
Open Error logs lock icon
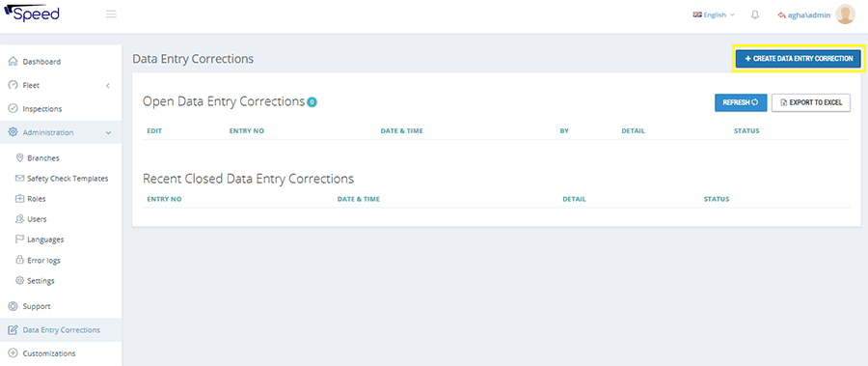[19, 260]
